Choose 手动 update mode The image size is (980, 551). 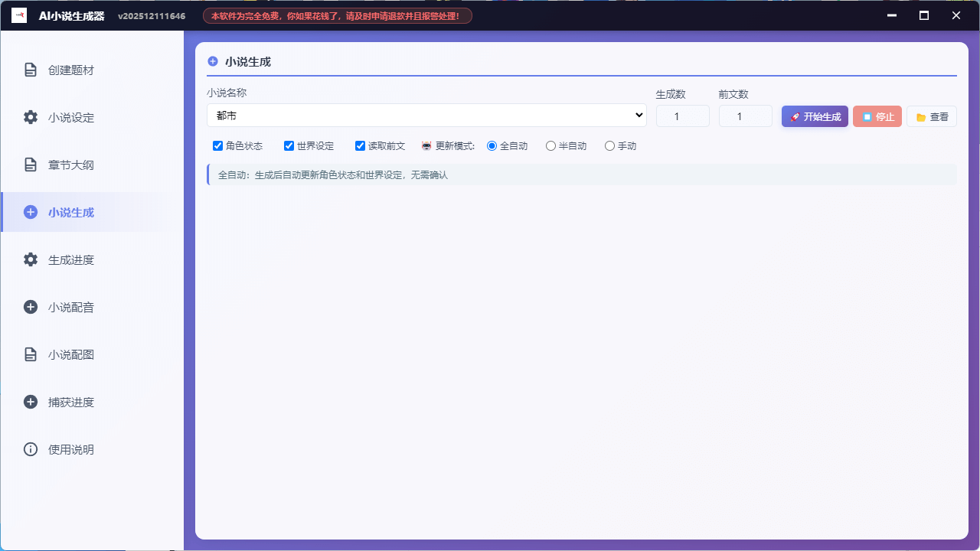click(609, 145)
